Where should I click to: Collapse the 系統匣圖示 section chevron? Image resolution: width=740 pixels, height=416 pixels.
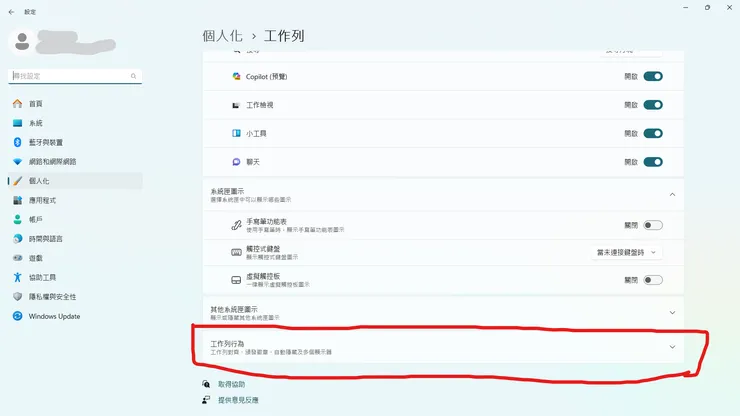(x=673, y=195)
